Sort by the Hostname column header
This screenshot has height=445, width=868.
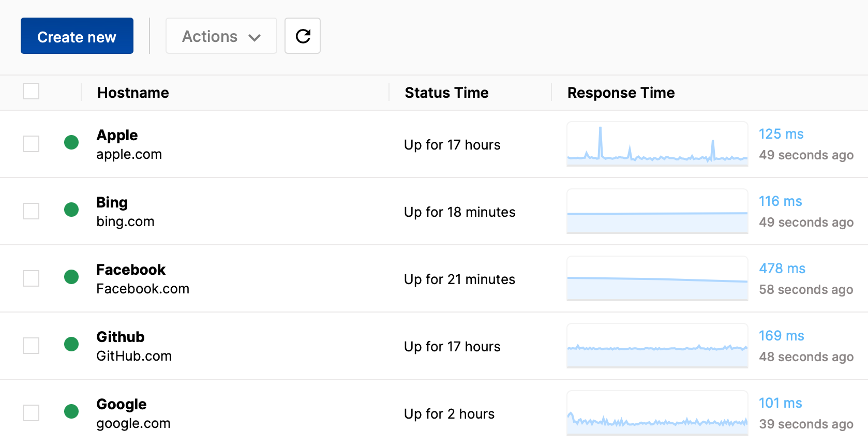tap(133, 93)
